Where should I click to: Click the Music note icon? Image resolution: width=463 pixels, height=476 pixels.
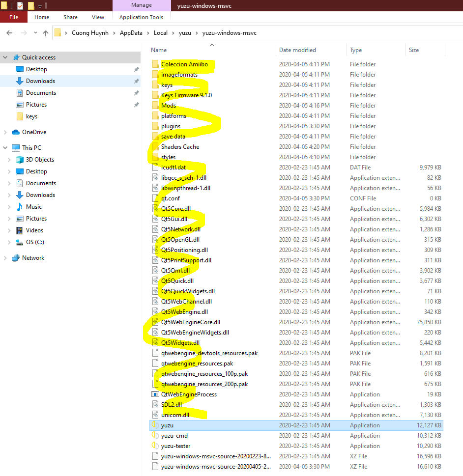click(20, 207)
